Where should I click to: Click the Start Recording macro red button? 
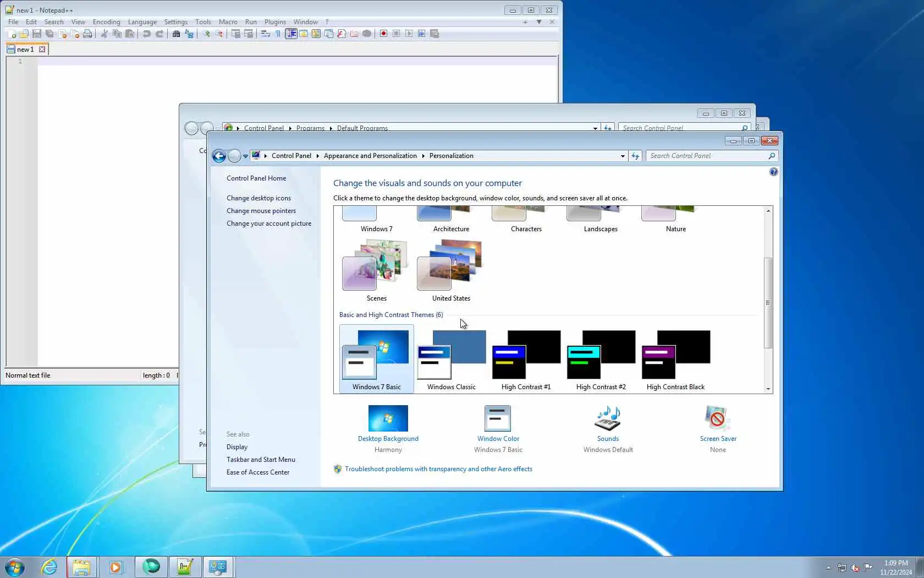[x=383, y=34]
